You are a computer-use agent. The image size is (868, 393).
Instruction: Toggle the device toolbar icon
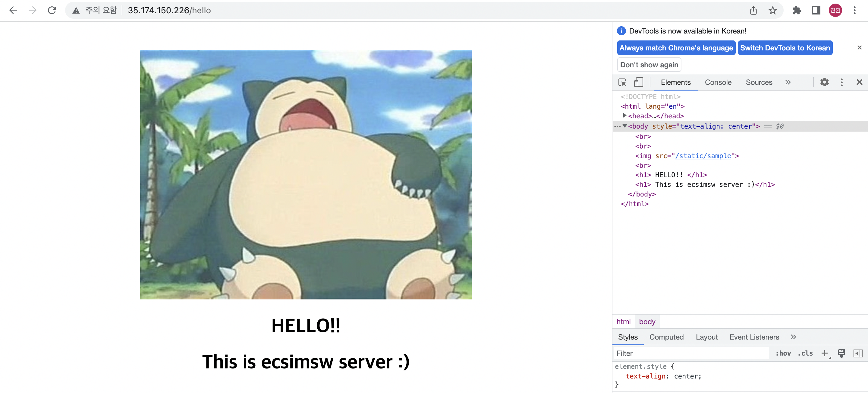(x=638, y=82)
